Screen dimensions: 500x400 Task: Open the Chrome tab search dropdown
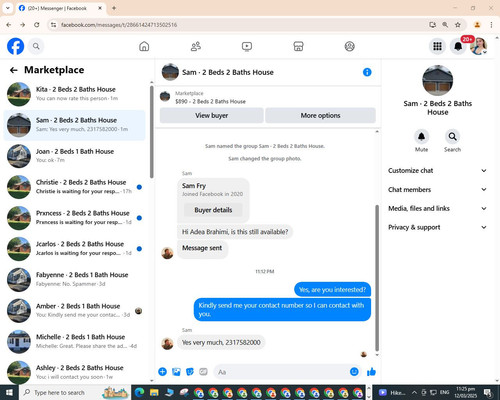tap(8, 8)
